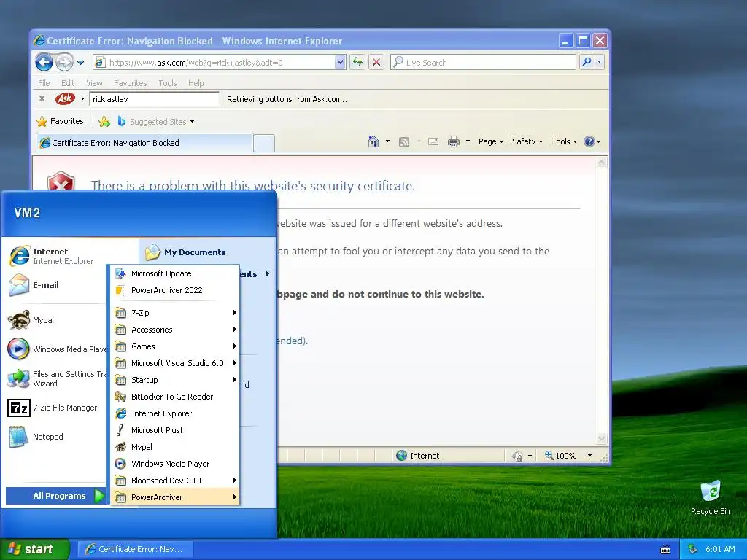
Task: Click the Refresh button next to address bar
Action: click(357, 62)
